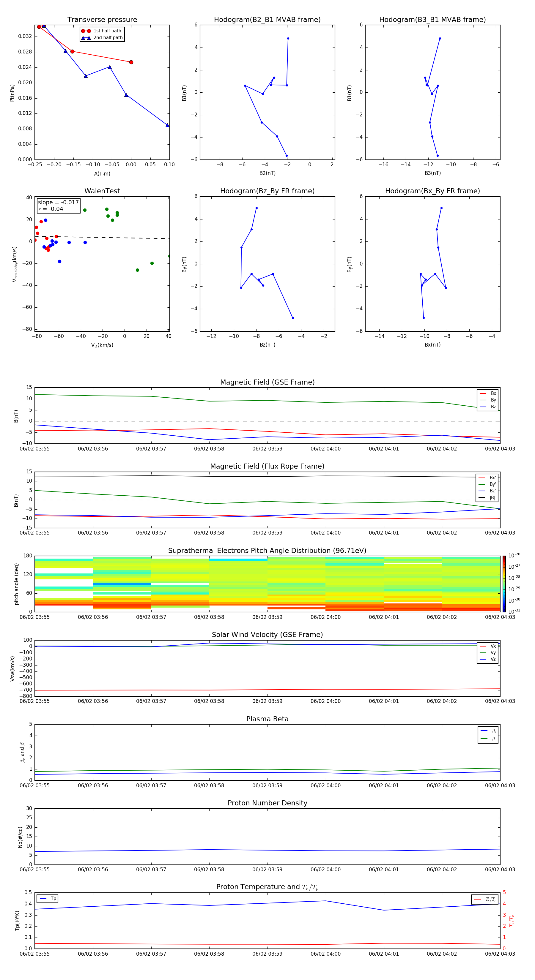The height and width of the screenshot is (980, 535).
Task: Click the 'Bx(nT)' x-axis label
Action: click(432, 345)
